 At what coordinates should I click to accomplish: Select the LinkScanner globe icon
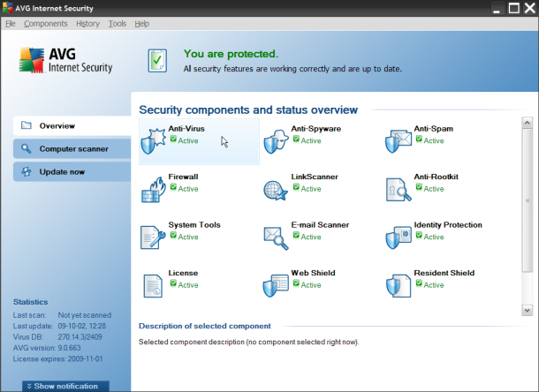pyautogui.click(x=276, y=191)
